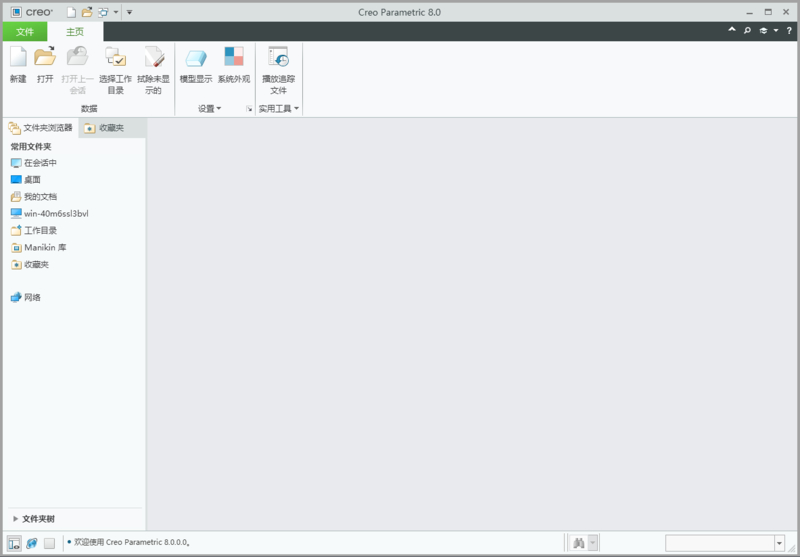Click the binoculars find icon in status bar
800x557 pixels.
coord(579,543)
